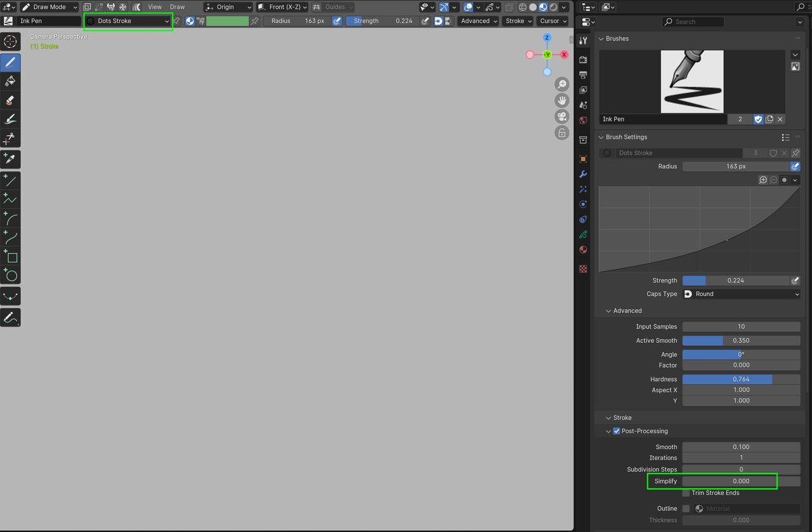Screen dimensions: 812x532
Task: Select the Tint tool
Action: (10, 119)
